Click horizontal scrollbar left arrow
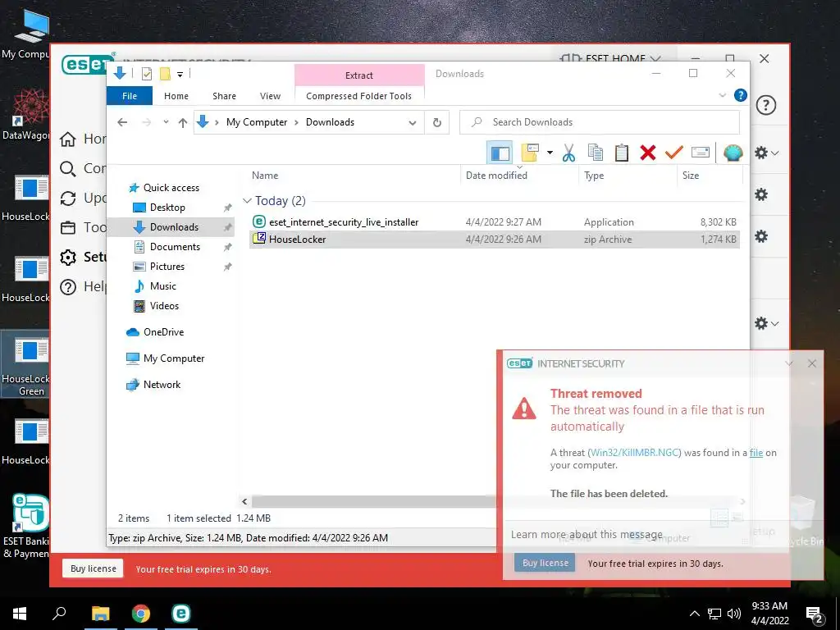The image size is (840, 630). click(244, 501)
